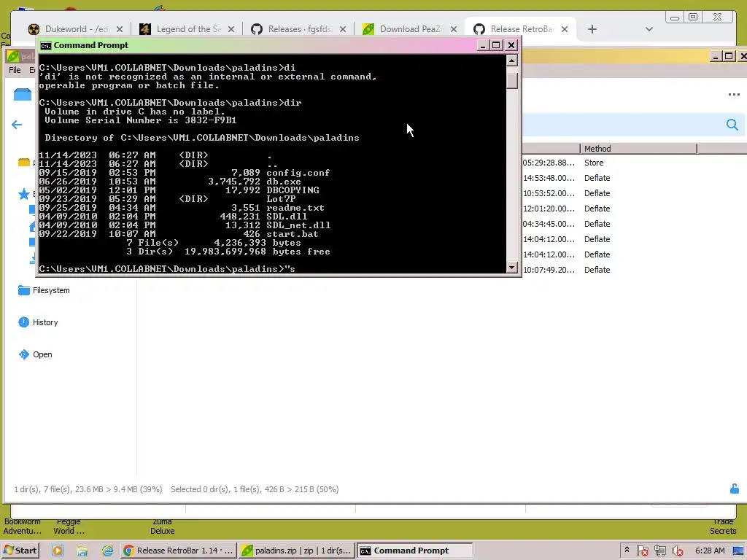Switch to Releases fgsfds GitHub tab
Screen dimensions: 747x560
[x=300, y=29]
